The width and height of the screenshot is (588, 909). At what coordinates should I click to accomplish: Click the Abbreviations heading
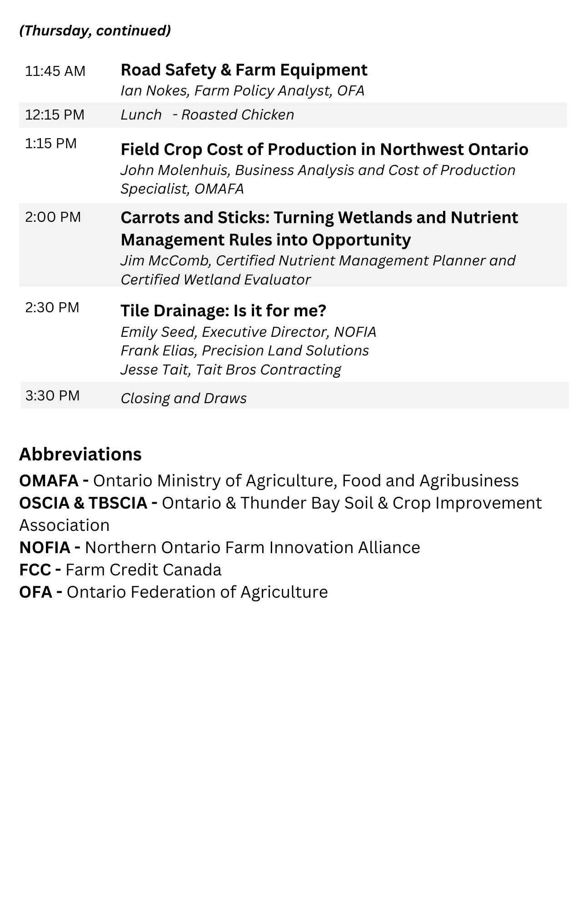[80, 454]
